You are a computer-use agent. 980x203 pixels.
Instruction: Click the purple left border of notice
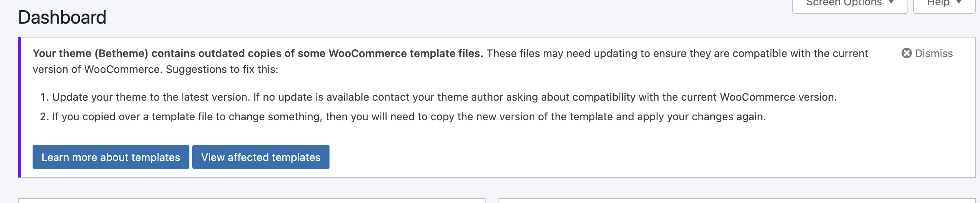coord(20,107)
